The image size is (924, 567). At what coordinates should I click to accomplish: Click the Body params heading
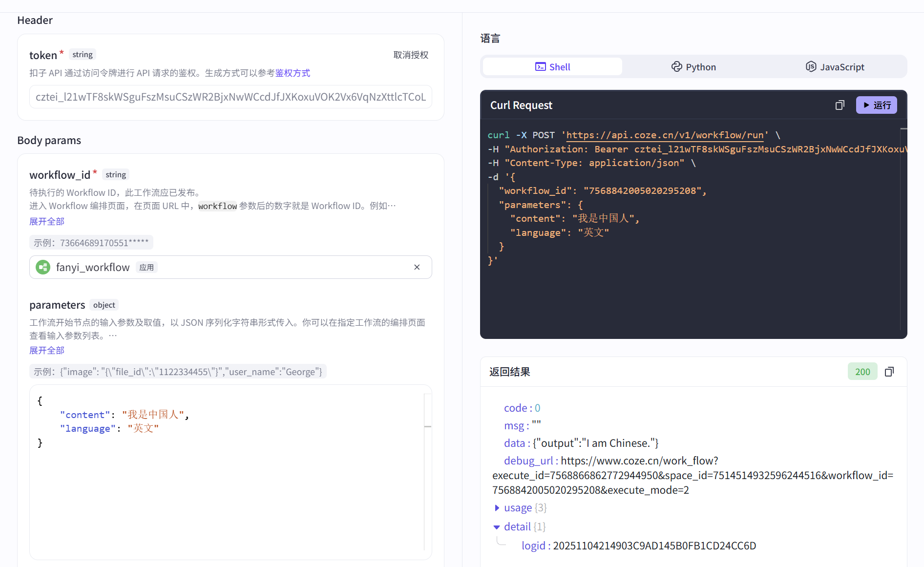coord(49,140)
